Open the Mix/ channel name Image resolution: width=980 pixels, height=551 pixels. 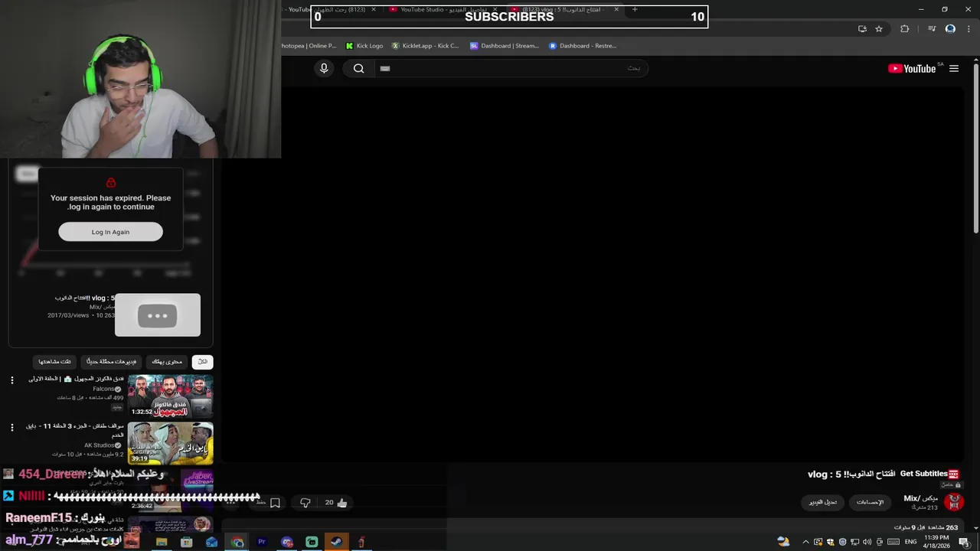pyautogui.click(x=920, y=498)
